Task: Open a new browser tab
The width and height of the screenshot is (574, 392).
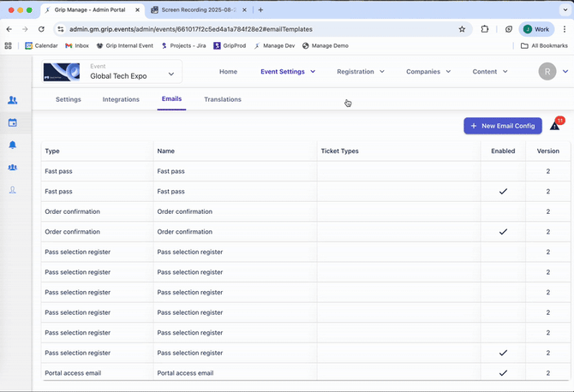Action: (260, 10)
